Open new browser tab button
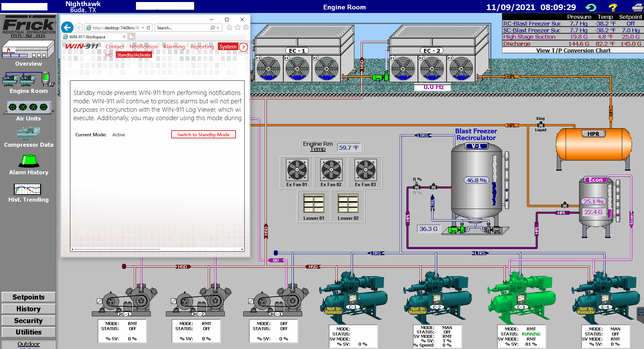 coord(132,37)
